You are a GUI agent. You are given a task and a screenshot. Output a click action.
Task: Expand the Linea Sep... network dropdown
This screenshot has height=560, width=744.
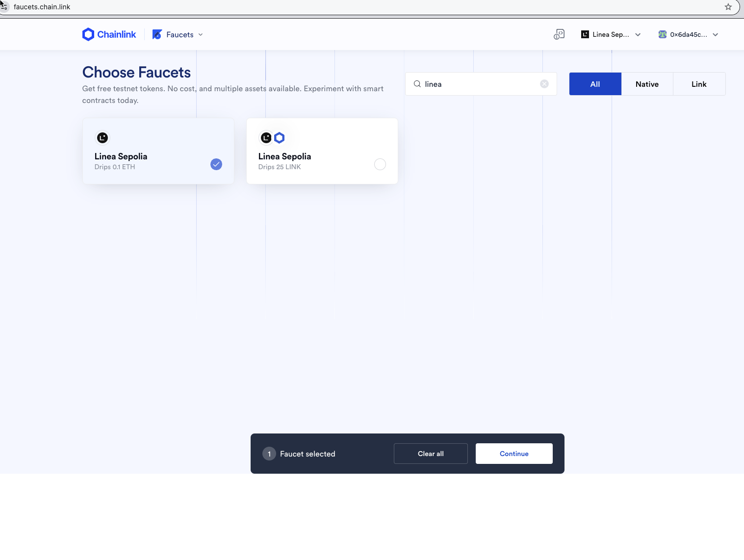(638, 35)
